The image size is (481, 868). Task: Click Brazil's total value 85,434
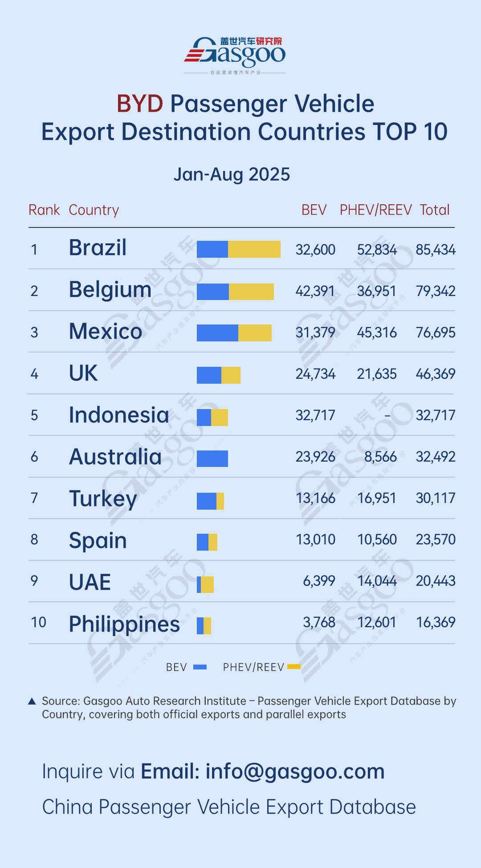436,250
